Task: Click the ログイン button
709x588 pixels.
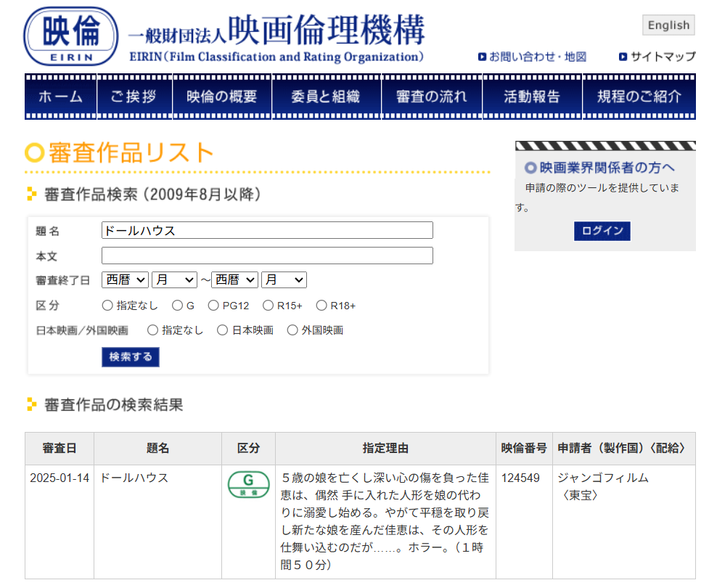Action: (x=602, y=231)
